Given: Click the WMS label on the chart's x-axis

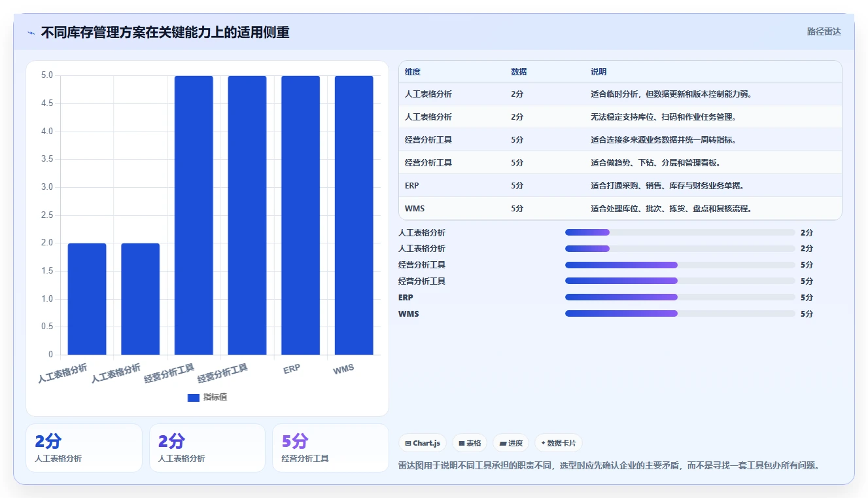Looking at the screenshot, I should click(x=343, y=369).
